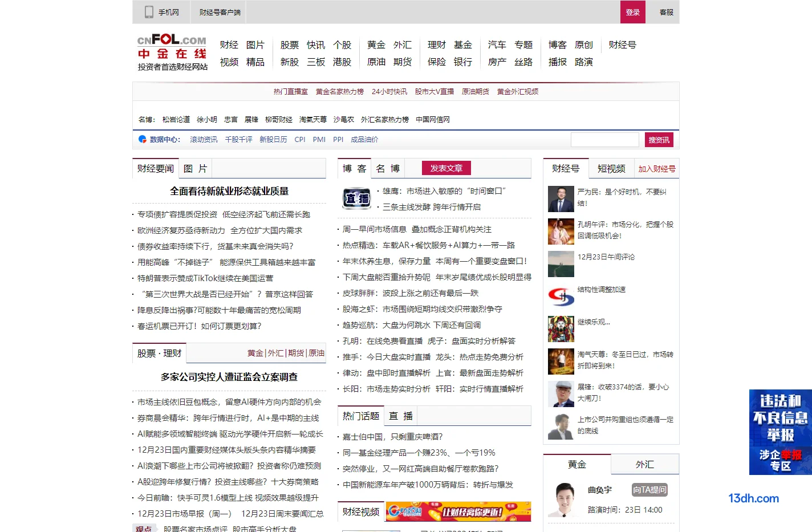Image resolution: width=812 pixels, height=532 pixels.
Task: Switch to the 外汇 roadshow tab
Action: (x=645, y=465)
